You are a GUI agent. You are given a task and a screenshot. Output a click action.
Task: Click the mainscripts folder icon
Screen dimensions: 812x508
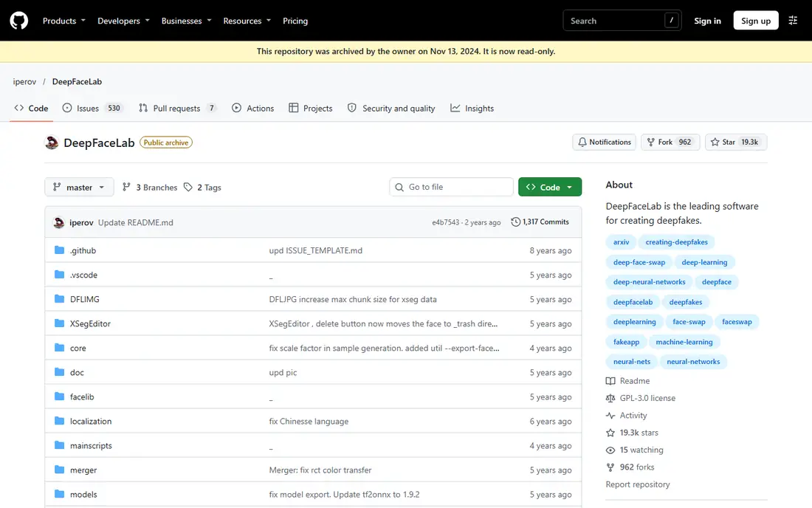60,444
